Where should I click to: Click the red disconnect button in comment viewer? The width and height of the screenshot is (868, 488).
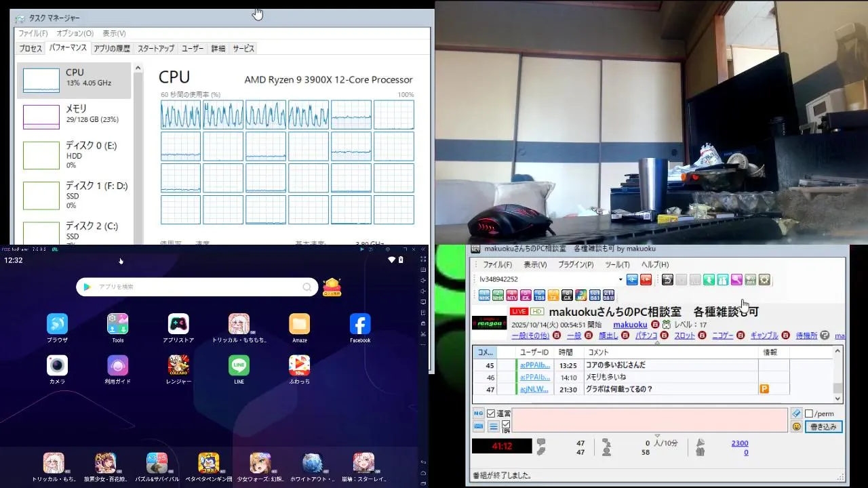(x=646, y=279)
